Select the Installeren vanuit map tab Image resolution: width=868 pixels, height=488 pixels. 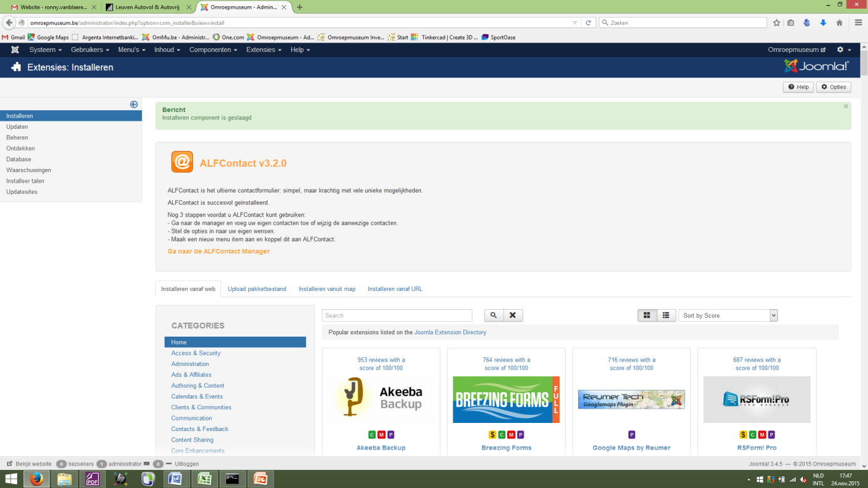(327, 289)
